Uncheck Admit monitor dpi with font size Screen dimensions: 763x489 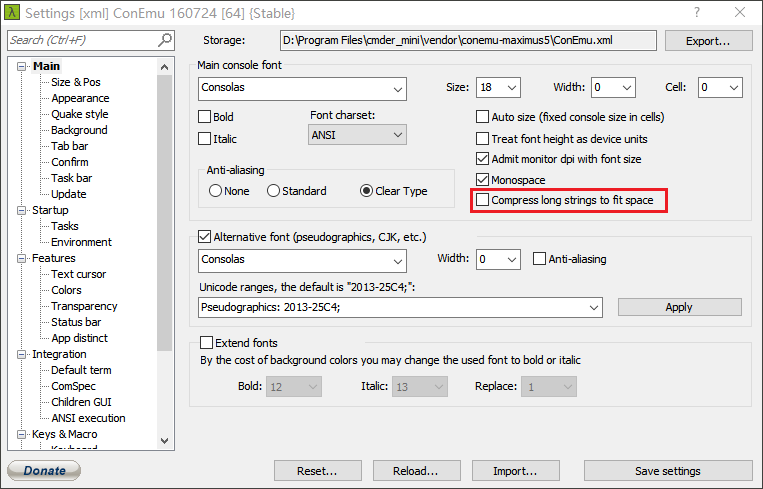tap(482, 159)
